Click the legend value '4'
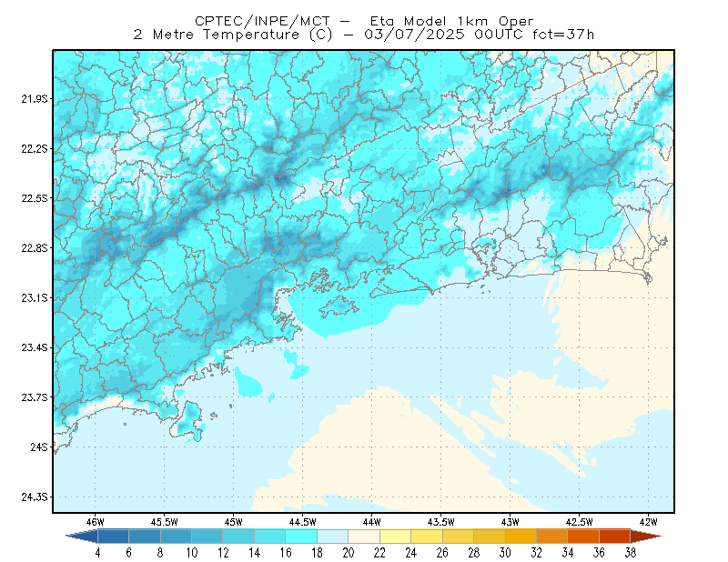728x562 pixels. 97,553
